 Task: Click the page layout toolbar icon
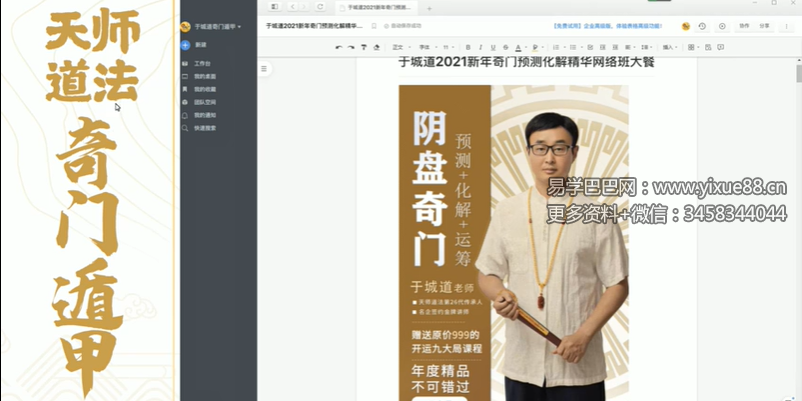[x=708, y=47]
